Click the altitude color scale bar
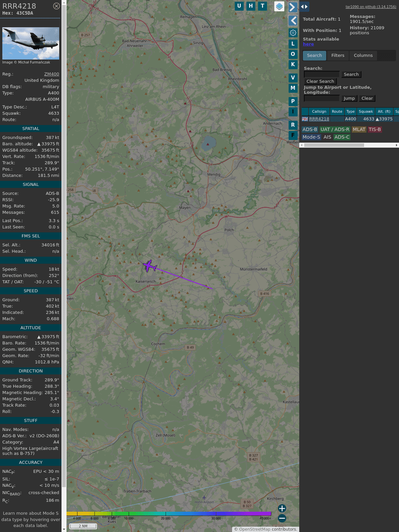 click(x=169, y=514)
